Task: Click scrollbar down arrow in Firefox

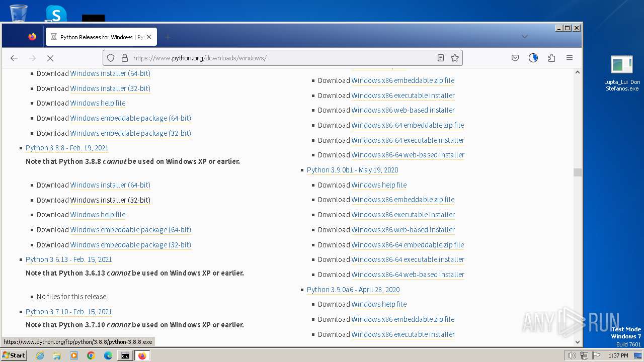Action: (577, 342)
